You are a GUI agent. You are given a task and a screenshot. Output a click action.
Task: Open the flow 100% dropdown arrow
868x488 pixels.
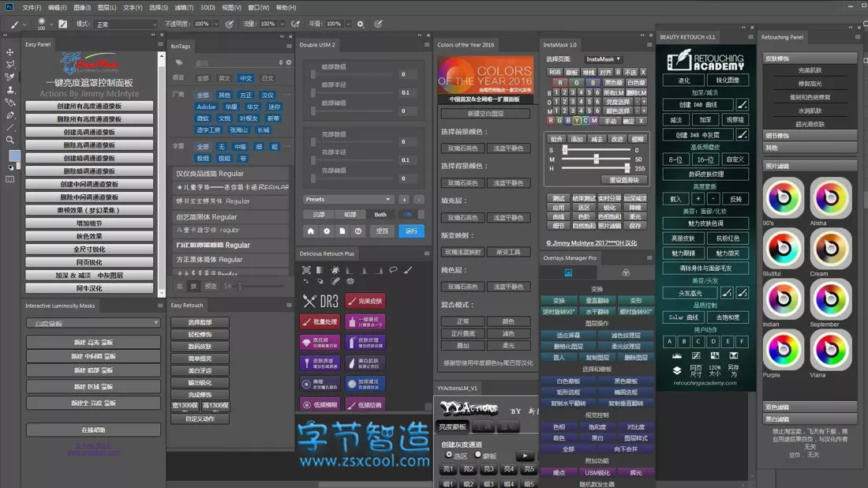coord(282,24)
